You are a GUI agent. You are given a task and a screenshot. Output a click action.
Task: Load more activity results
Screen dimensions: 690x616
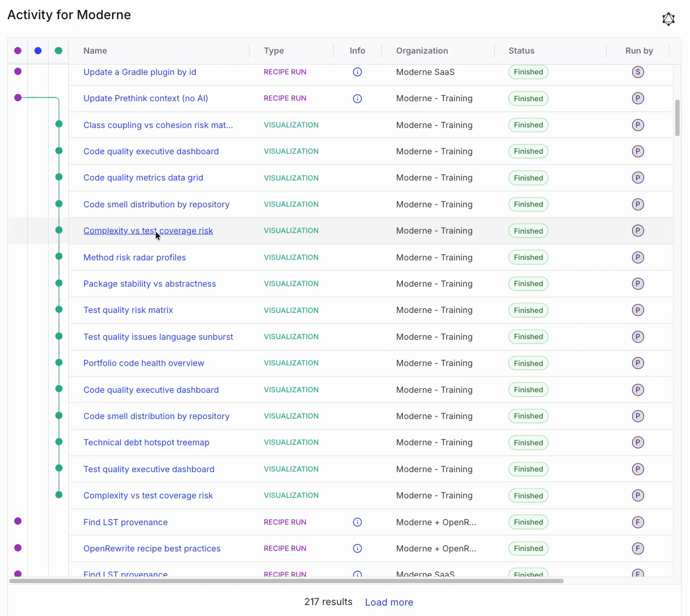click(x=389, y=602)
